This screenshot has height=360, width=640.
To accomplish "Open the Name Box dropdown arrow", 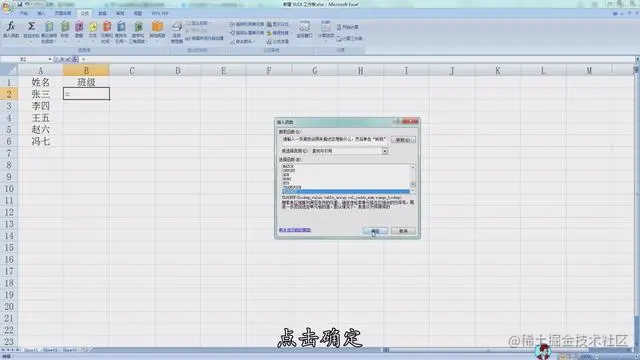I will point(50,60).
